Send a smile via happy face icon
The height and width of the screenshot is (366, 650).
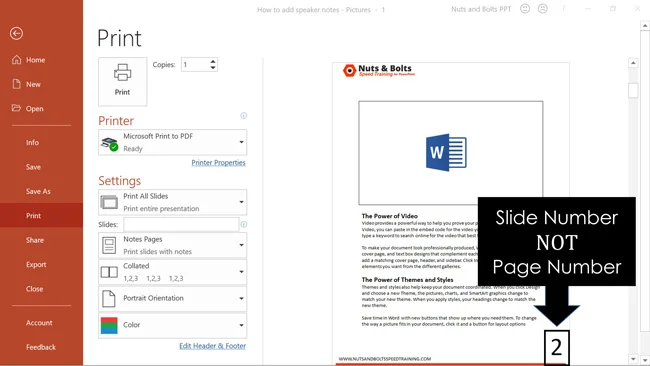(x=525, y=9)
